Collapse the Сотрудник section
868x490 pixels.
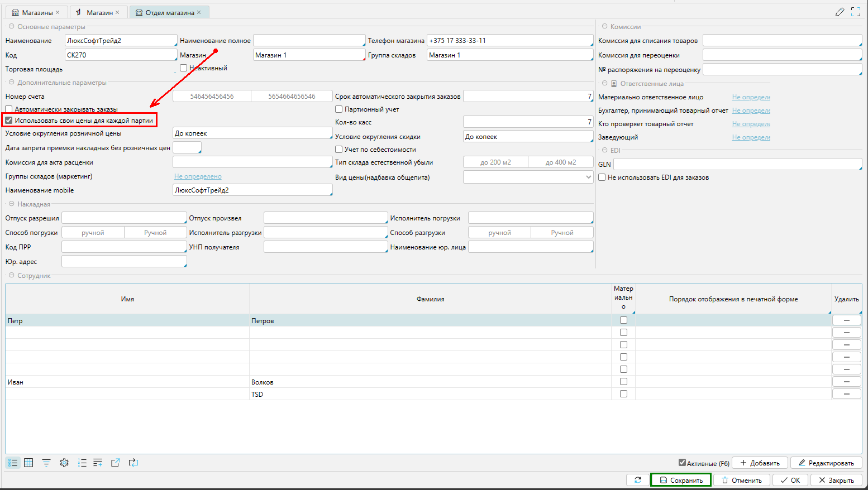point(11,275)
